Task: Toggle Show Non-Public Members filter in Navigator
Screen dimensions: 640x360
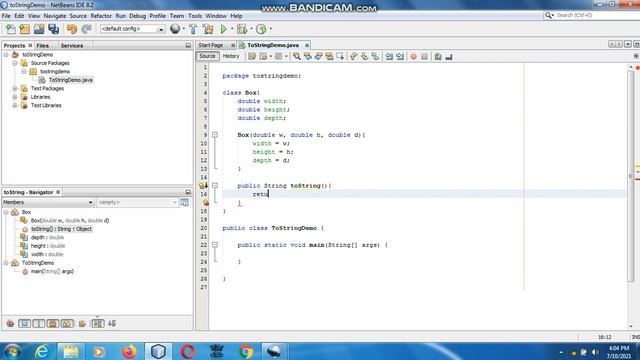Action: tap(53, 324)
